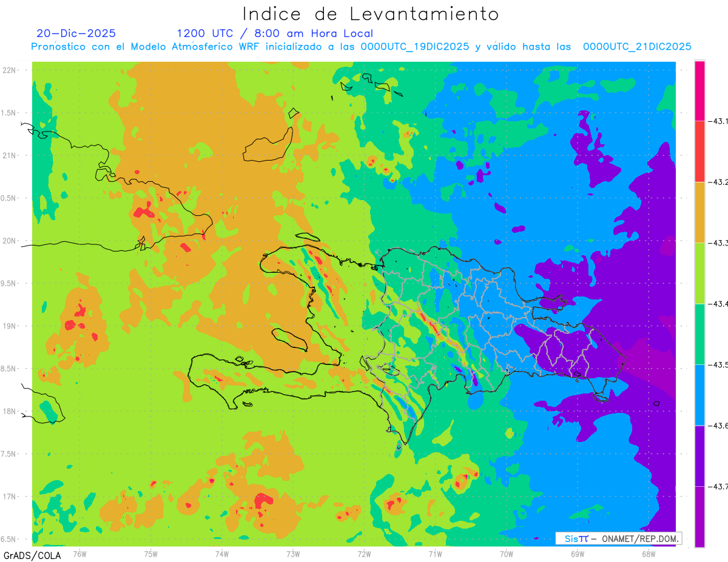Viewport: 728px width, 562px height.
Task: Click the '22N' latitude label
Action: (x=10, y=70)
